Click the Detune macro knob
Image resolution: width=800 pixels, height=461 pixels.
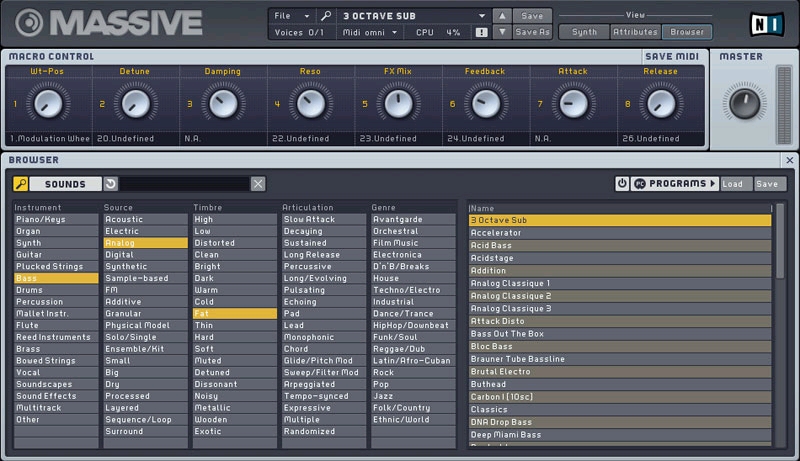tap(136, 104)
